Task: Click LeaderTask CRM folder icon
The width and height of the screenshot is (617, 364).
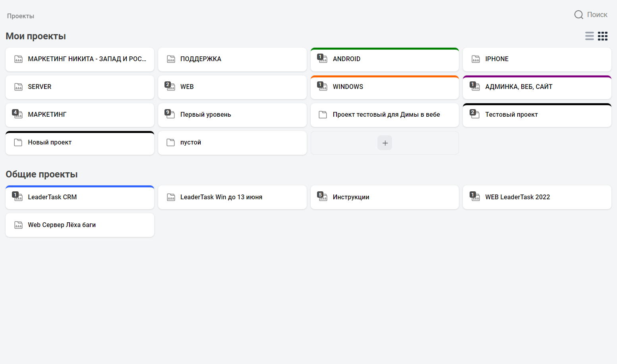Action: (17, 196)
